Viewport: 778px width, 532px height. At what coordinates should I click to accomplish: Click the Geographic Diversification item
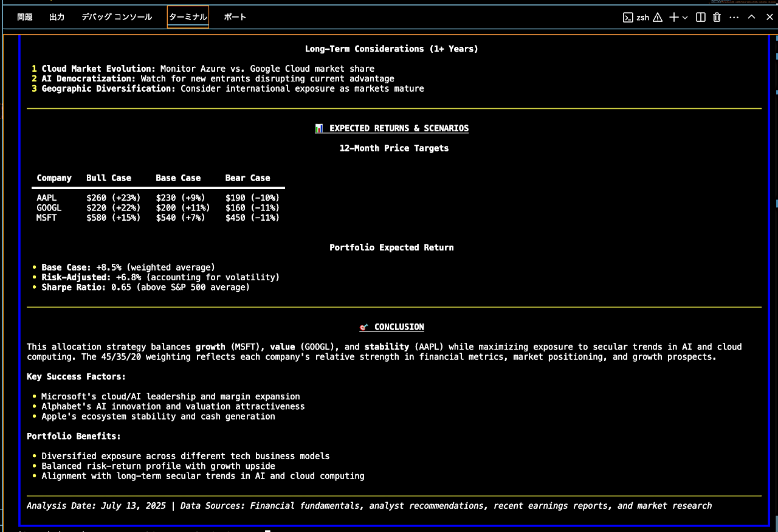pos(233,89)
